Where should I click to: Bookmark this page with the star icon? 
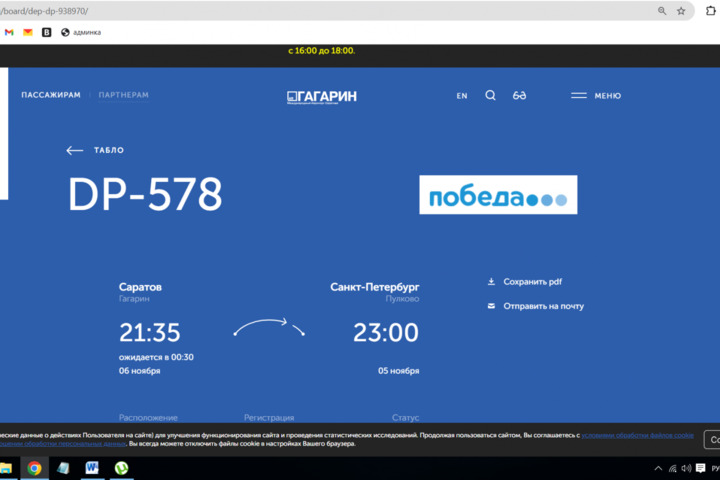coord(681,11)
